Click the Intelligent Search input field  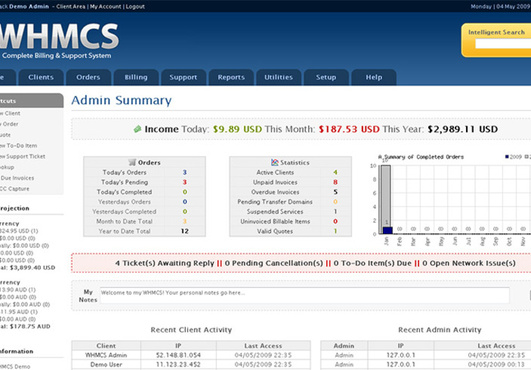[503, 44]
